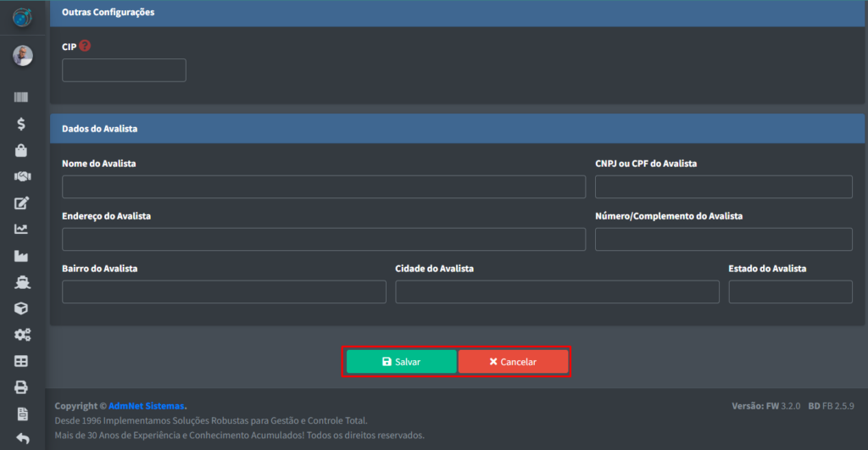Click the AdmNet logo icon in sidebar
Image resolution: width=868 pixels, height=450 pixels.
22,17
